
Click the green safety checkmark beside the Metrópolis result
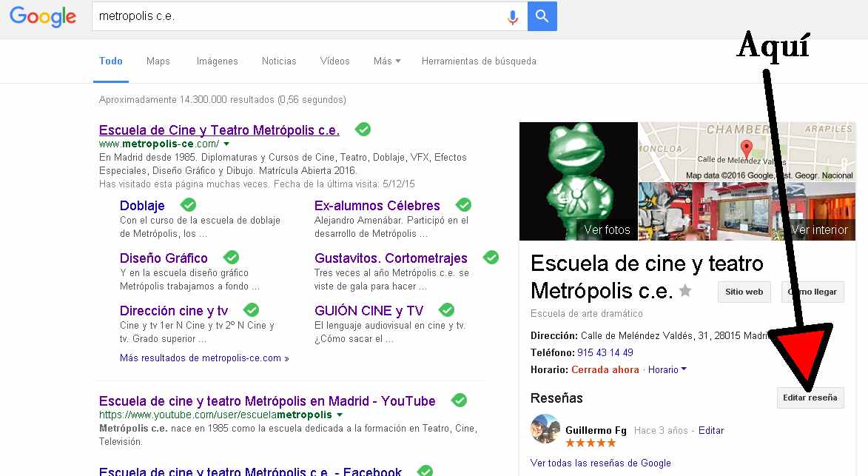[x=363, y=129]
